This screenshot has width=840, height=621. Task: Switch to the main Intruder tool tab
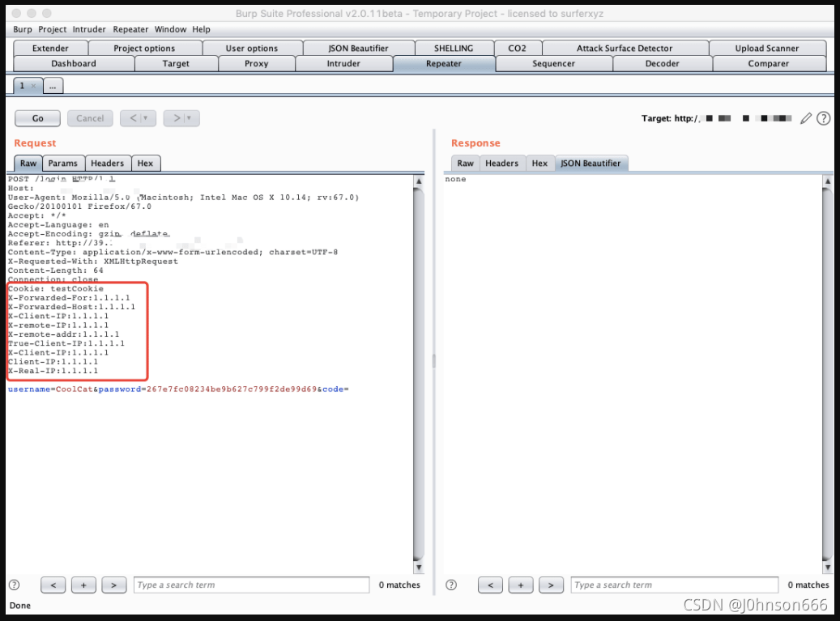pos(343,63)
